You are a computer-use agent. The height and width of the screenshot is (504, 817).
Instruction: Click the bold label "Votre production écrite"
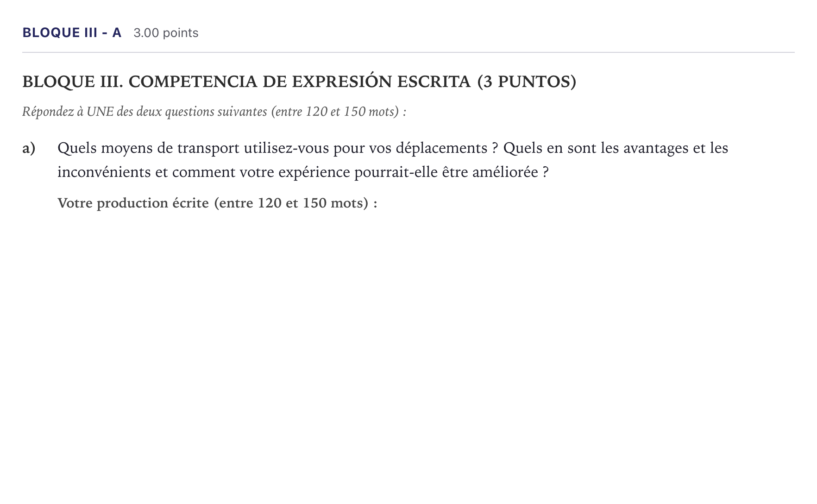(133, 203)
